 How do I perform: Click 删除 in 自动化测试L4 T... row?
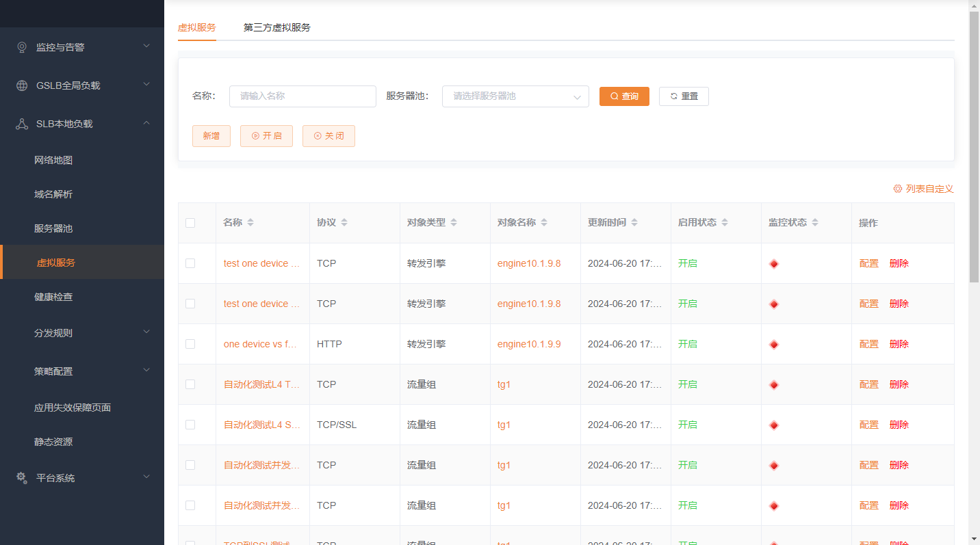899,384
